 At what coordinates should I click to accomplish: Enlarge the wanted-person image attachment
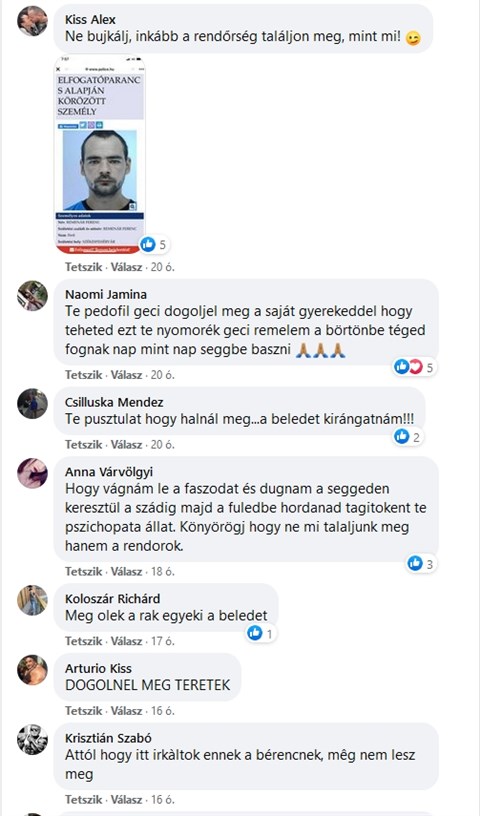(100, 155)
